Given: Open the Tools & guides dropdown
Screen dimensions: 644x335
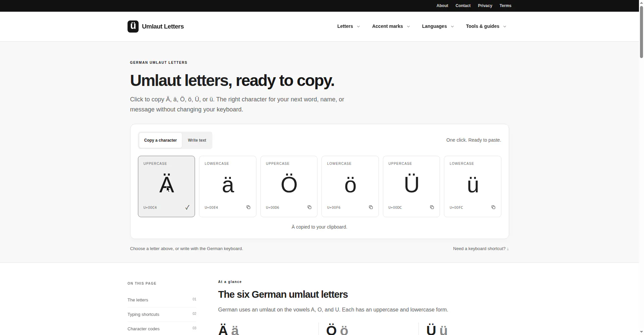Looking at the screenshot, I should point(486,27).
